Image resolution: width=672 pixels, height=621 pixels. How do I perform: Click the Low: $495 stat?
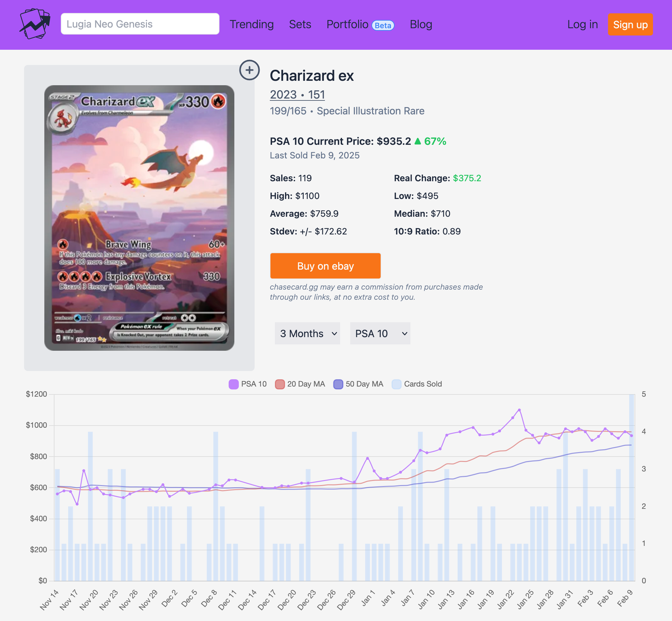(x=416, y=196)
